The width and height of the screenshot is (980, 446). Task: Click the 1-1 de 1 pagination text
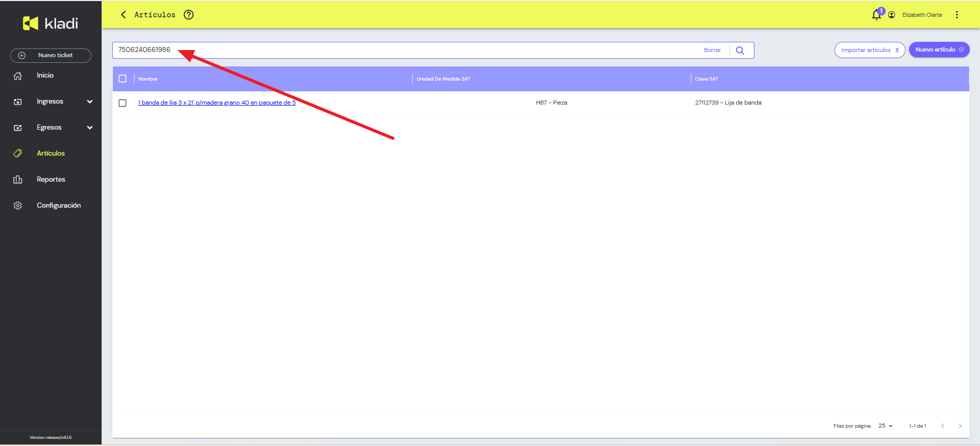coord(917,426)
